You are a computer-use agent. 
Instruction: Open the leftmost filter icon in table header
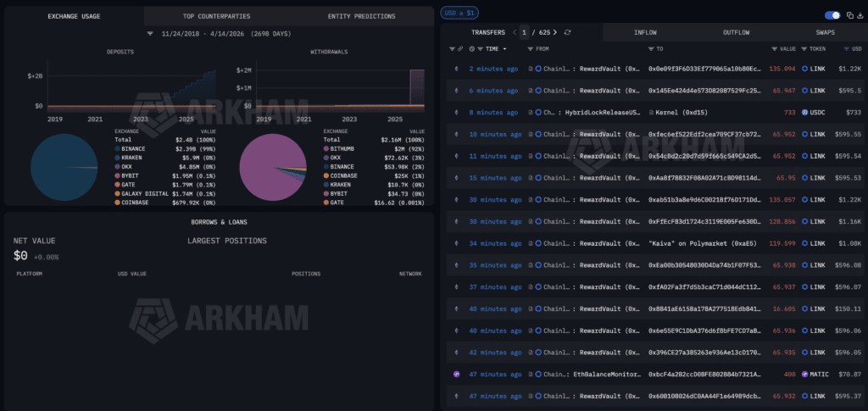452,49
